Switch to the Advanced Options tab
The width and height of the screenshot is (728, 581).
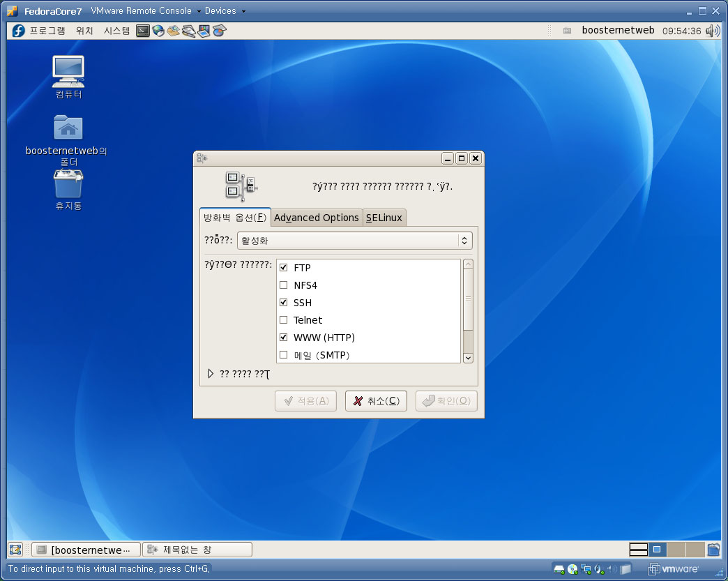[x=316, y=218]
